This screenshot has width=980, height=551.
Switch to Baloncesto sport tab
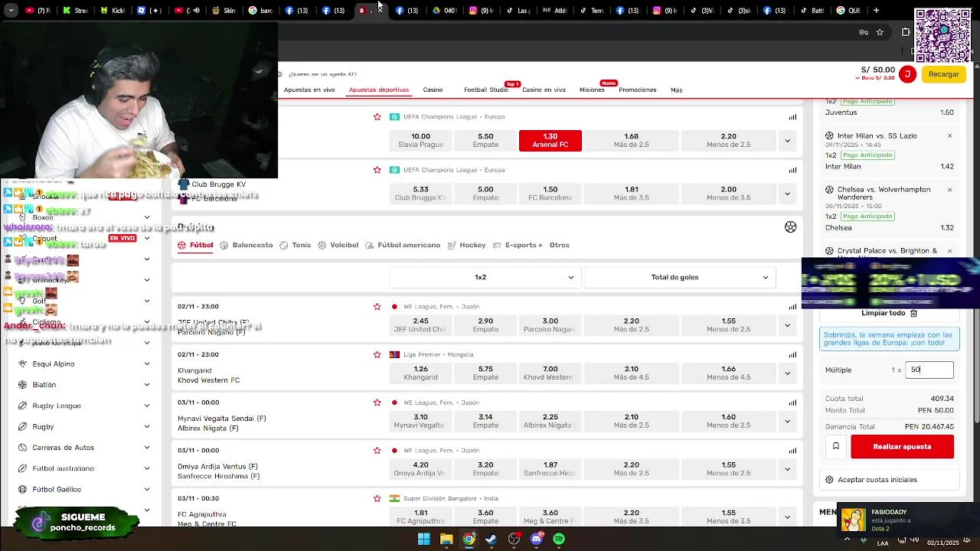[247, 245]
